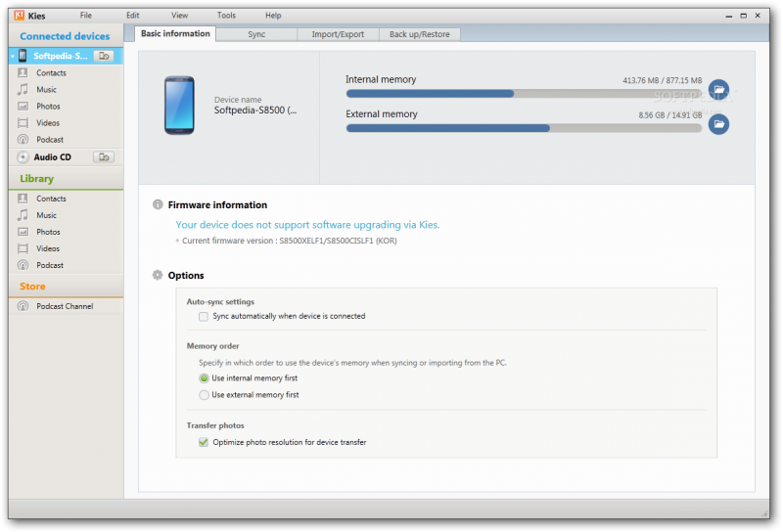The height and width of the screenshot is (532, 783).
Task: Click the External memory usage bar
Action: point(524,128)
